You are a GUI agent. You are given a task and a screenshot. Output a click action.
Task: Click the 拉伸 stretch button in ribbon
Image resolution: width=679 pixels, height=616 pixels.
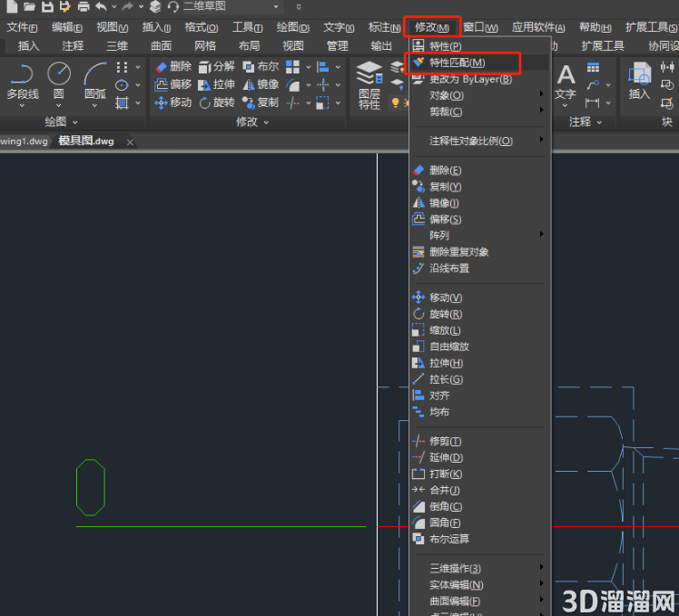pyautogui.click(x=217, y=84)
